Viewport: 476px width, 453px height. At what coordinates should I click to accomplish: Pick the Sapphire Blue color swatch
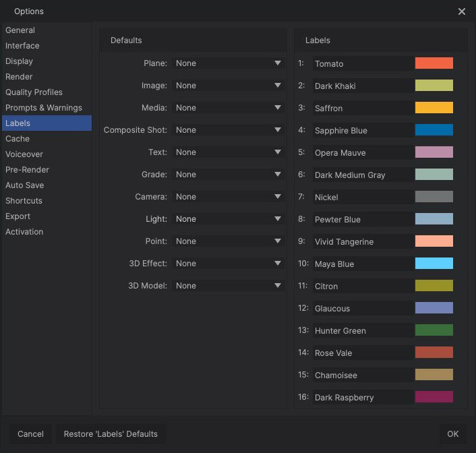(x=434, y=130)
